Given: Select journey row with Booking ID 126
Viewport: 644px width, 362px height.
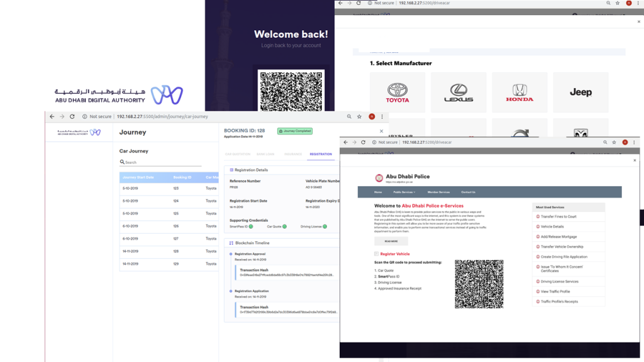Looking at the screenshot, I should tap(169, 226).
